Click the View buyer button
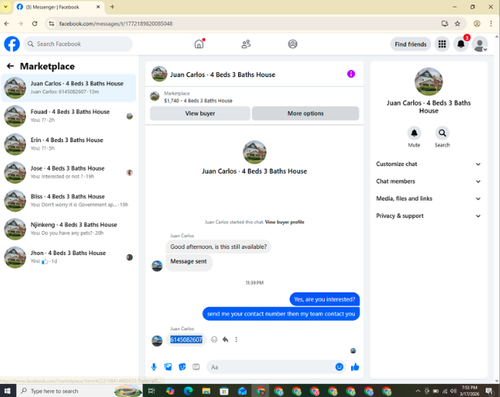Image resolution: width=500 pixels, height=397 pixels. coord(200,113)
